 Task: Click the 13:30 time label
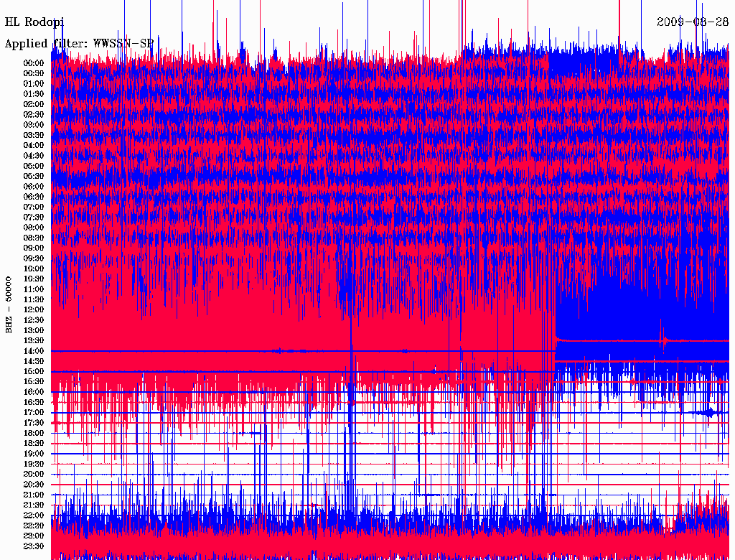[34, 341]
